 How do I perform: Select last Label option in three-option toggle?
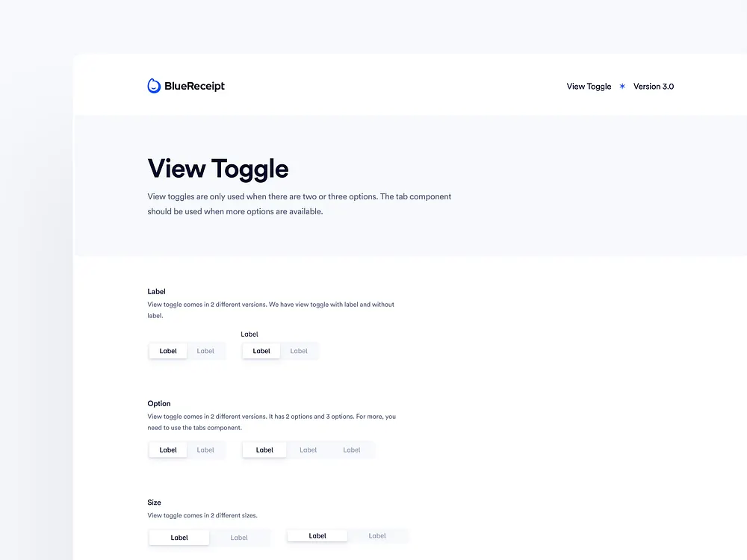tap(352, 449)
